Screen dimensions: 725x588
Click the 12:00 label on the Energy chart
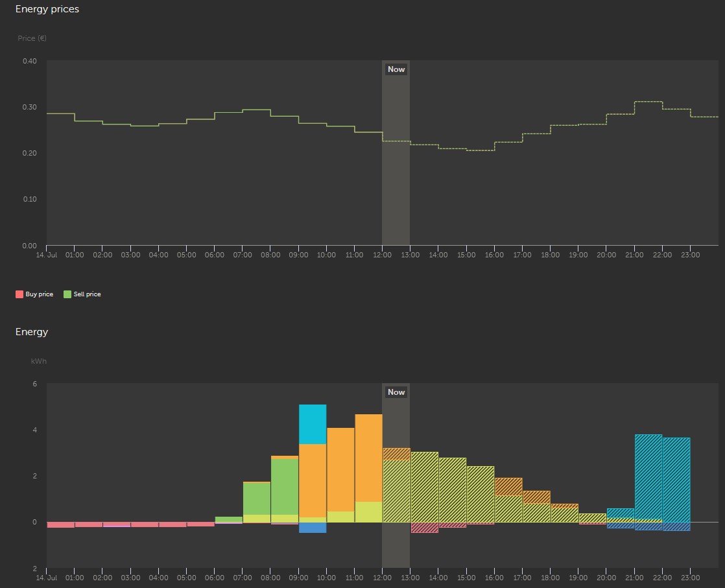coord(382,578)
